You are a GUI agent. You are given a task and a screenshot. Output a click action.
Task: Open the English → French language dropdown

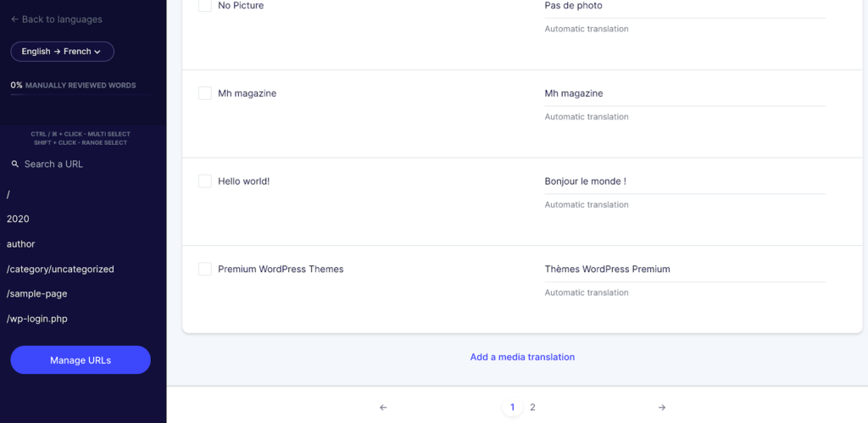(x=62, y=52)
